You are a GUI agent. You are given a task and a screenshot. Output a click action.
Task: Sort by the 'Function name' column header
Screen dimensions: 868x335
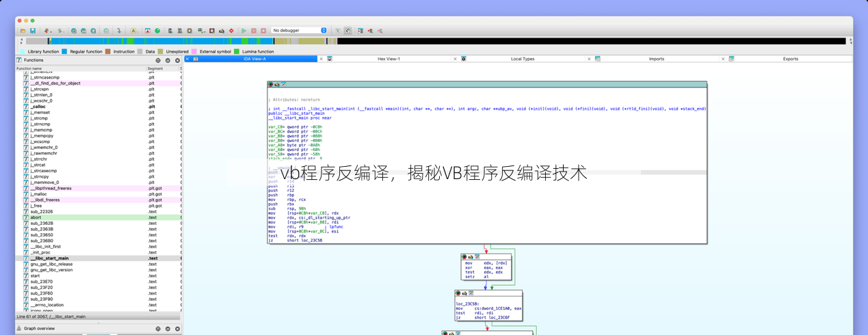[x=81, y=68]
